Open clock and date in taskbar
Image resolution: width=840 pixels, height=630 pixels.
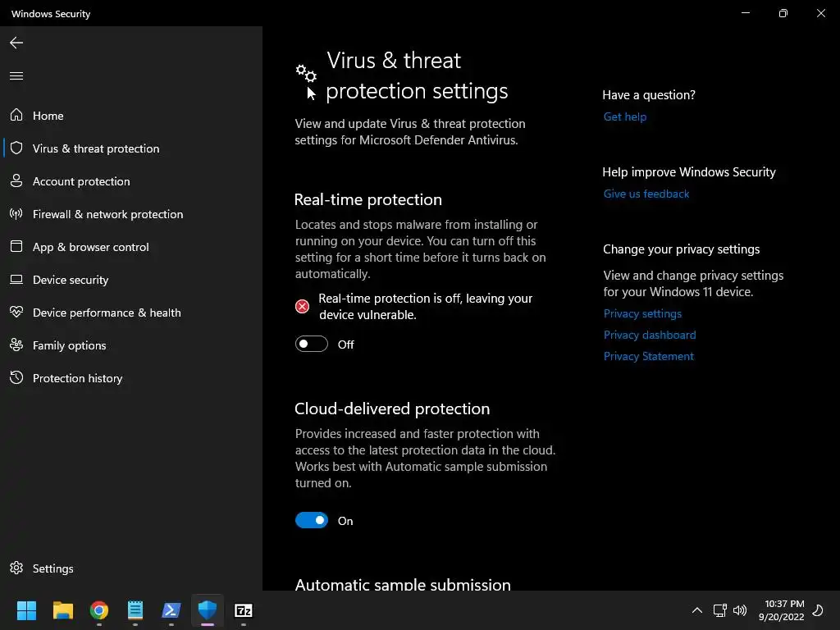pyautogui.click(x=781, y=610)
